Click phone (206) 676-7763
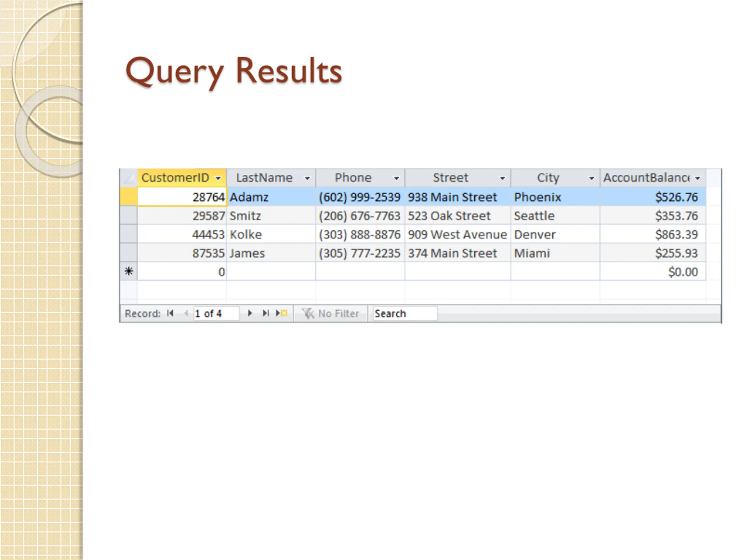Viewport: 747px width, 560px height. pyautogui.click(x=360, y=215)
